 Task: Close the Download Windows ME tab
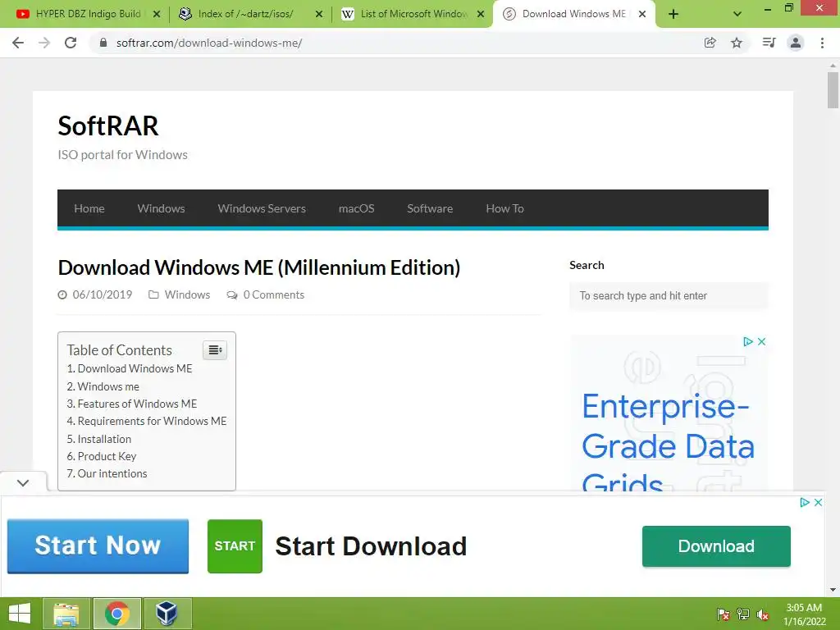pyautogui.click(x=642, y=14)
